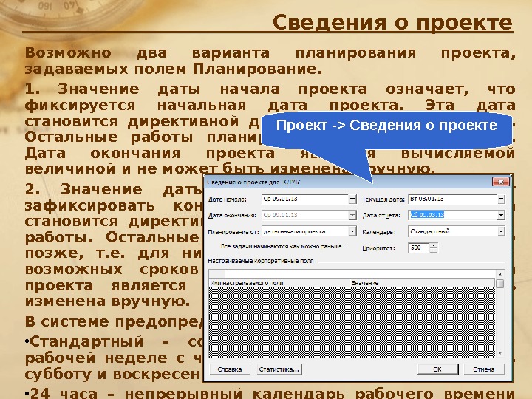Decrease Приоритет with the down spinner arrow
Image resolution: width=532 pixels, height=399 pixels.
point(433,250)
